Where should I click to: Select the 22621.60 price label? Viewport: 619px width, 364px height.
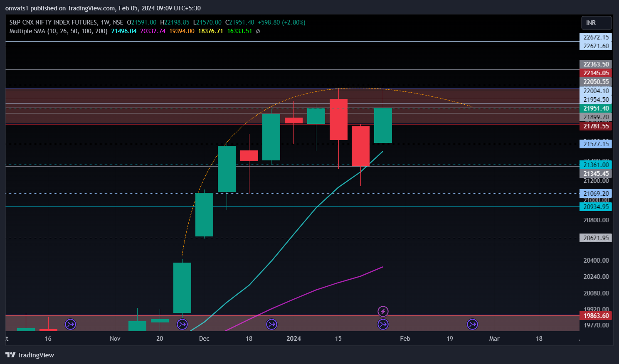point(596,46)
